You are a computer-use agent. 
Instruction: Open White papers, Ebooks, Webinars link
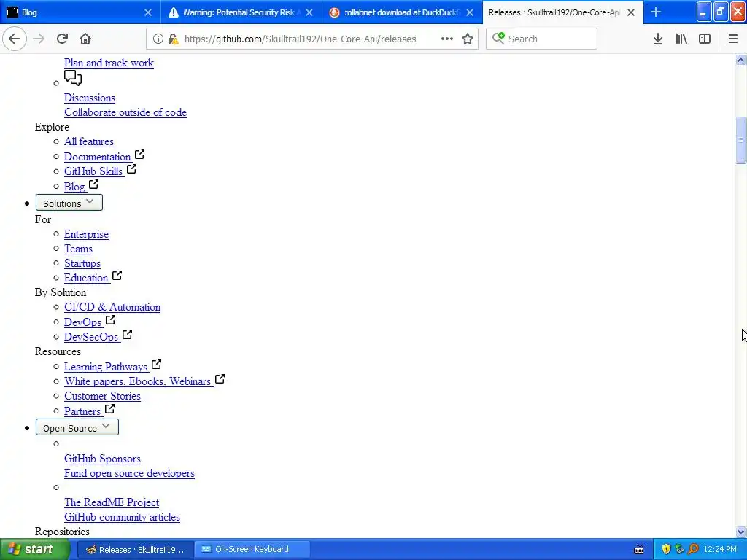click(x=138, y=381)
